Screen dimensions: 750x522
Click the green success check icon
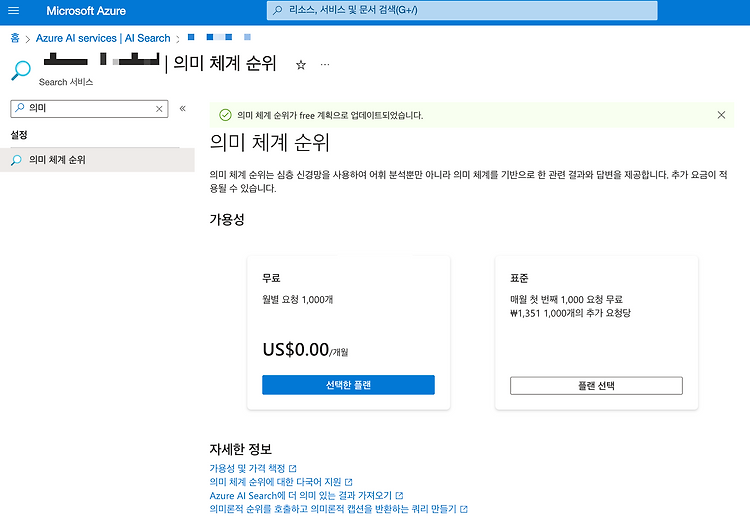pyautogui.click(x=225, y=115)
